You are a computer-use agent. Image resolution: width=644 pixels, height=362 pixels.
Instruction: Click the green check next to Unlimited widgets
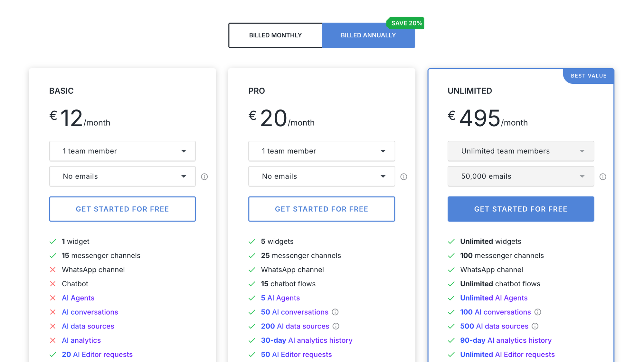pos(451,241)
